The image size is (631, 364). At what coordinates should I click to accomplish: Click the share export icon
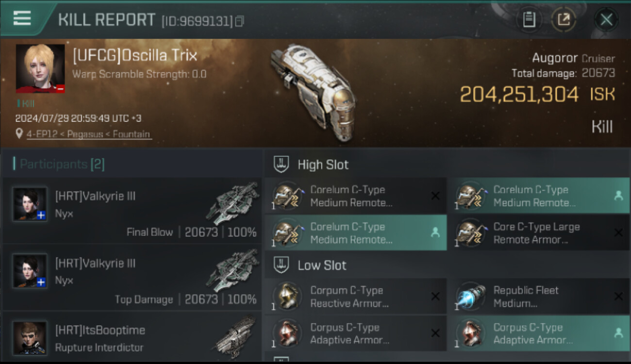pos(564,19)
